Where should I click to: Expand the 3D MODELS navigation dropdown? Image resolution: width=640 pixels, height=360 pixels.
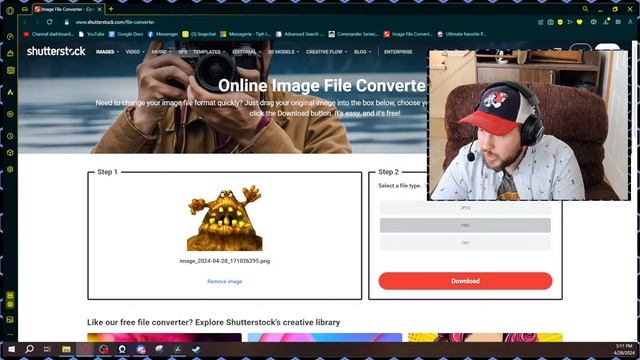tap(283, 52)
